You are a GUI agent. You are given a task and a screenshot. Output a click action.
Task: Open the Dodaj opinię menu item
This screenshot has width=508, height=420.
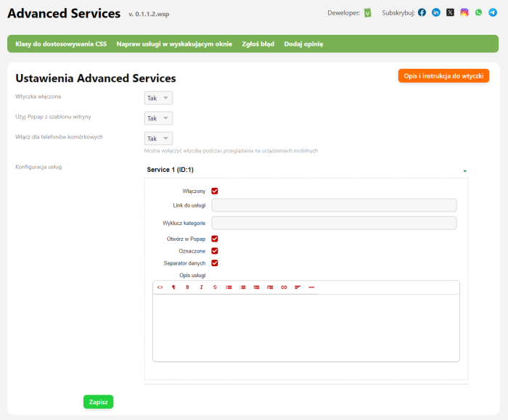point(303,44)
